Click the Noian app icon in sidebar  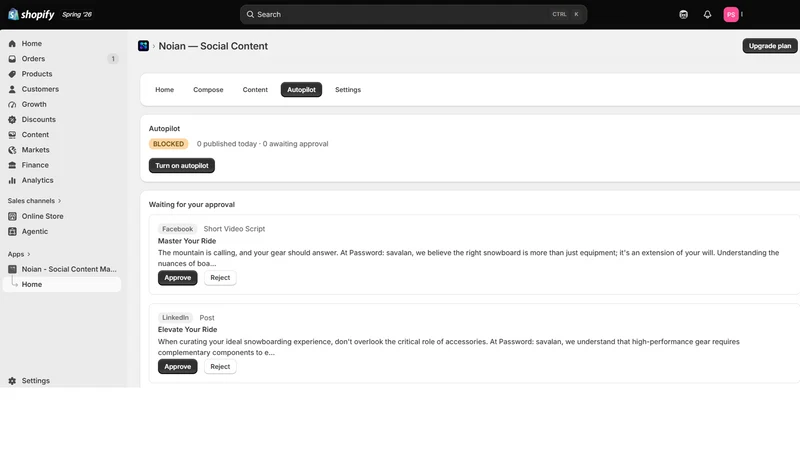pos(12,269)
